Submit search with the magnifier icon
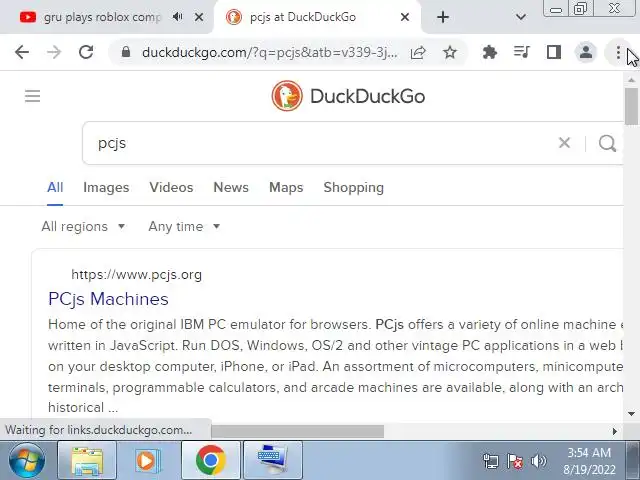Image resolution: width=640 pixels, height=480 pixels. (607, 143)
